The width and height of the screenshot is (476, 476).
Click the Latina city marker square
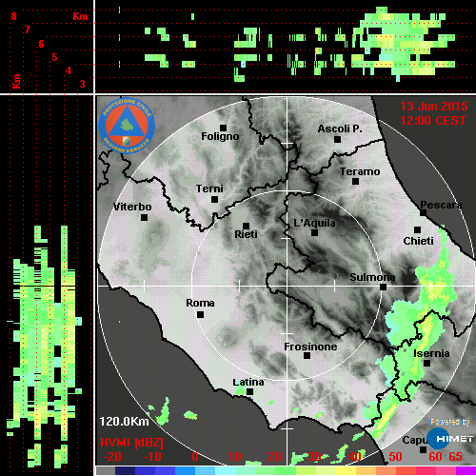249,392
